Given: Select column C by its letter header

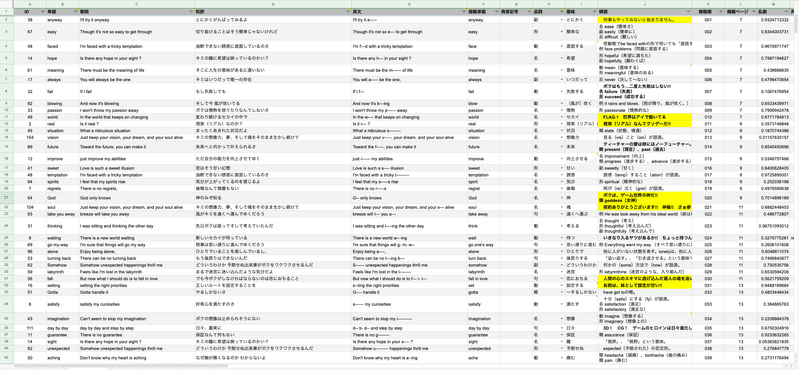Looking at the screenshot, I should [137, 4].
